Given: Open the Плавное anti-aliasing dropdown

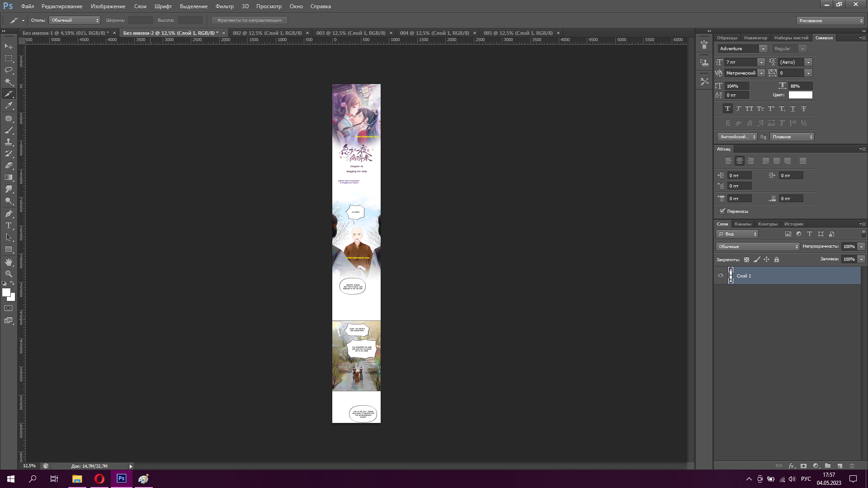Looking at the screenshot, I should pos(792,137).
